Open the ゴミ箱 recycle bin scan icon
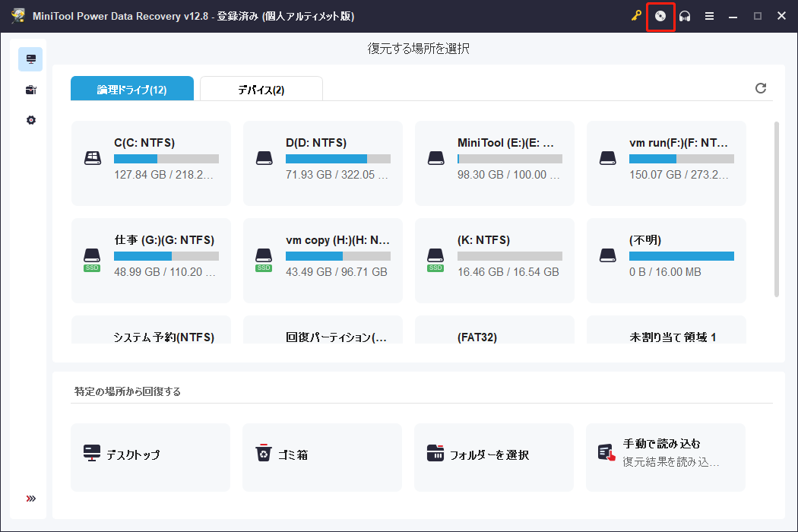 point(264,452)
